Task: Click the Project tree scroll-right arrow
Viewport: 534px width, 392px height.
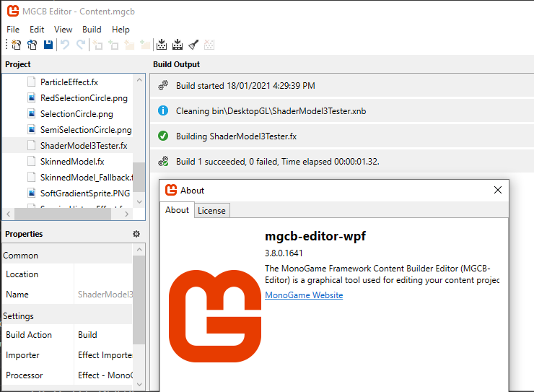Action: [127, 214]
